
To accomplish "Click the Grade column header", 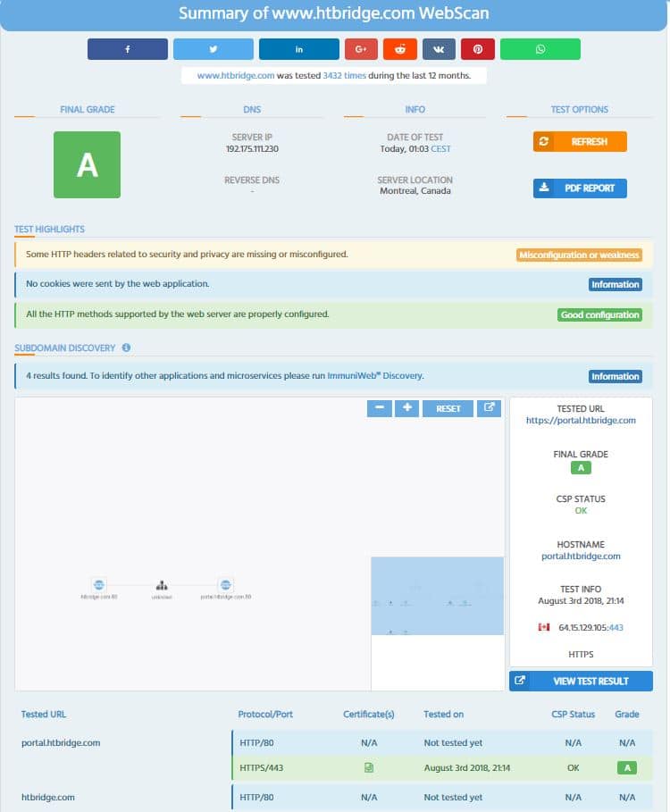I will (x=627, y=714).
